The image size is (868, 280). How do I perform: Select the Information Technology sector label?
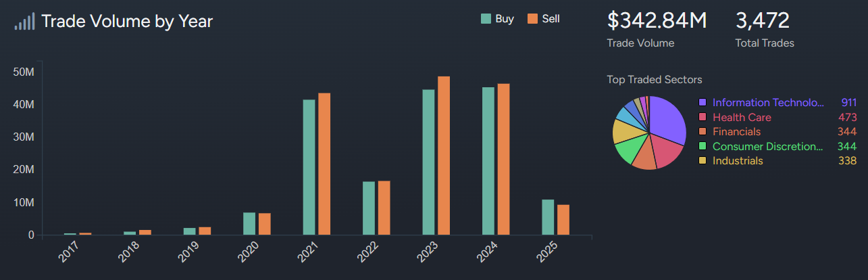click(768, 103)
